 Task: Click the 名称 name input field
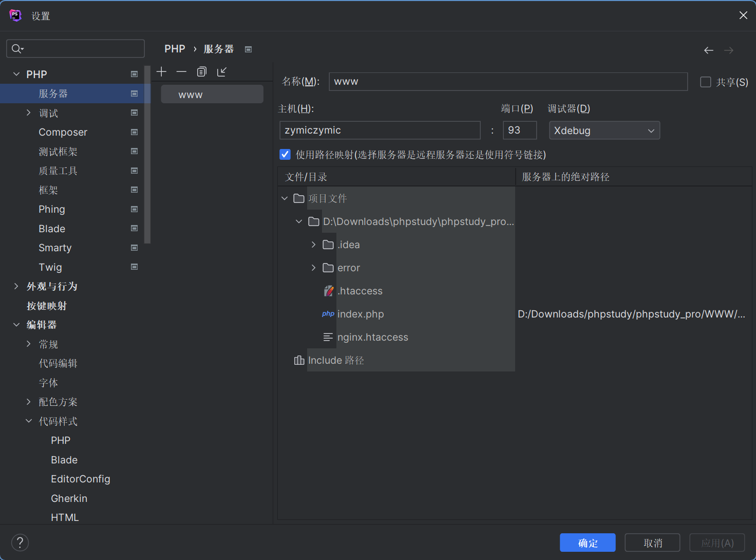pyautogui.click(x=508, y=81)
